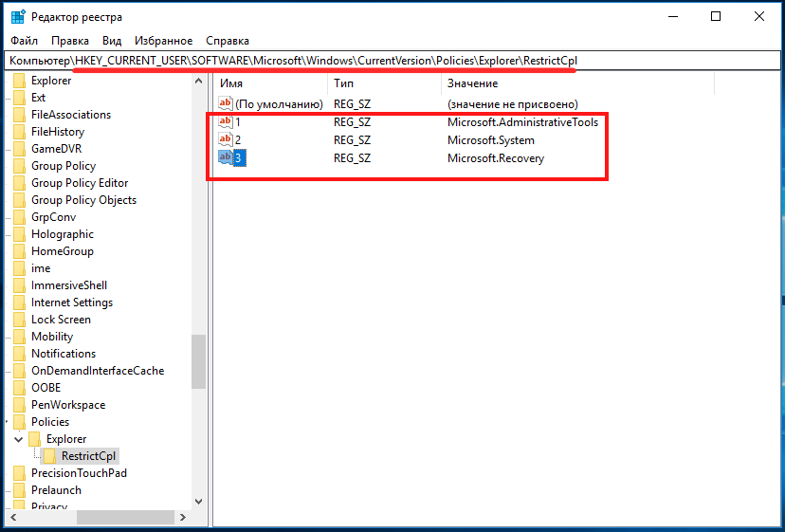
Task: Select value name 2 in list
Action: (238, 140)
